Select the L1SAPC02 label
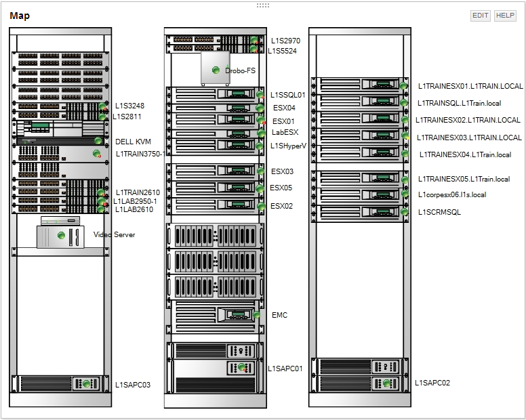 (x=432, y=383)
